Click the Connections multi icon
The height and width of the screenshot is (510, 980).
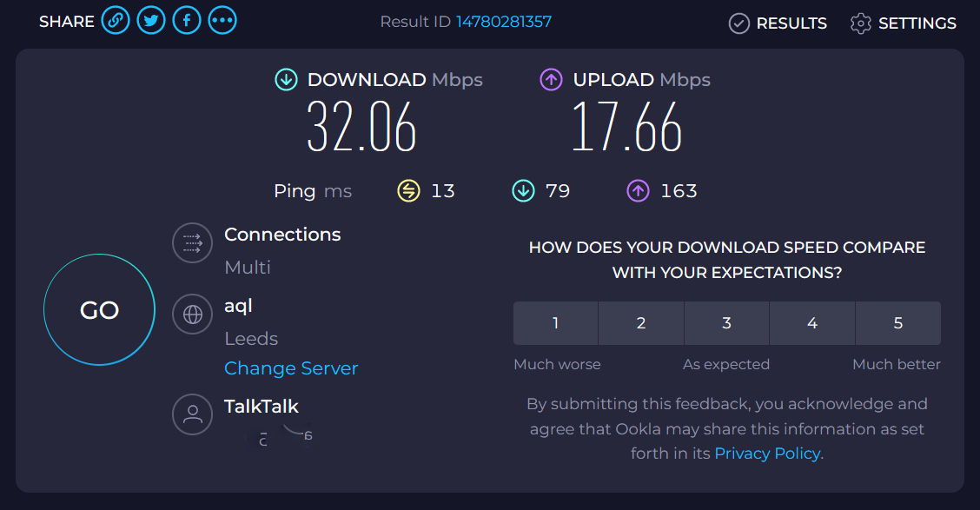coord(192,243)
